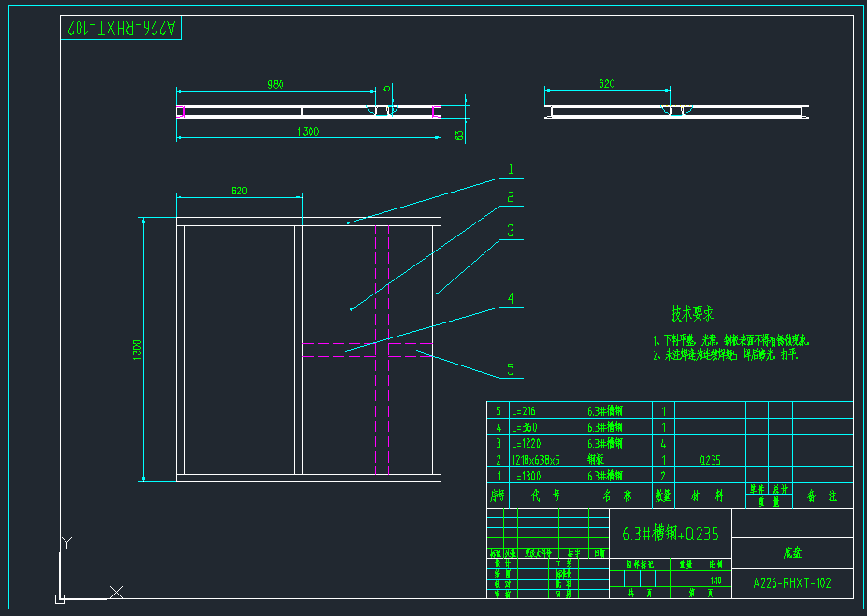Screen dimensions: 867x616
Task: Select technical requirement line 2 text
Action: tap(726, 354)
